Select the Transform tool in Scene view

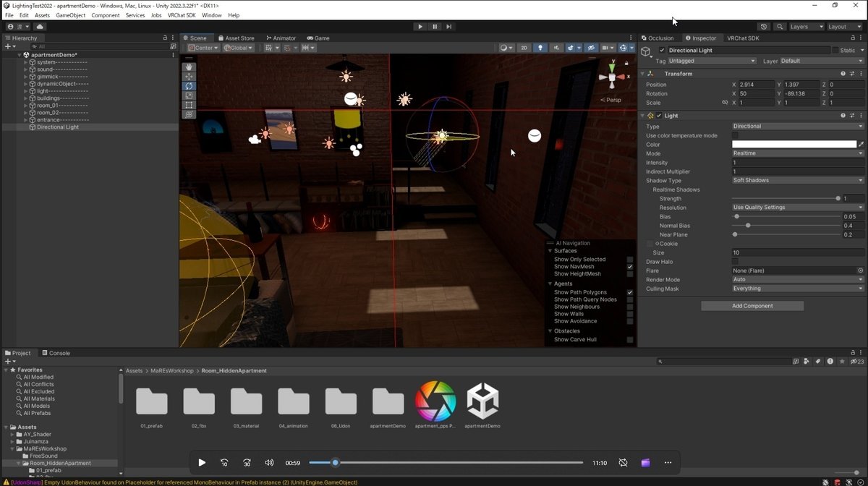coord(190,114)
